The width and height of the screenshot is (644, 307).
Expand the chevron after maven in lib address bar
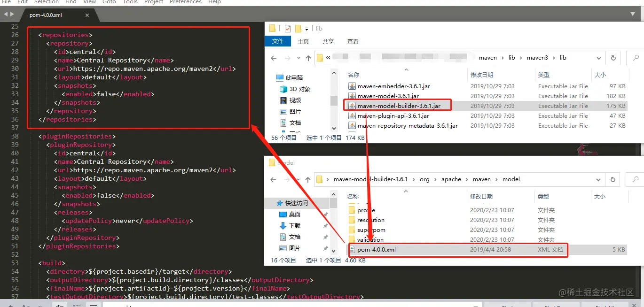503,58
